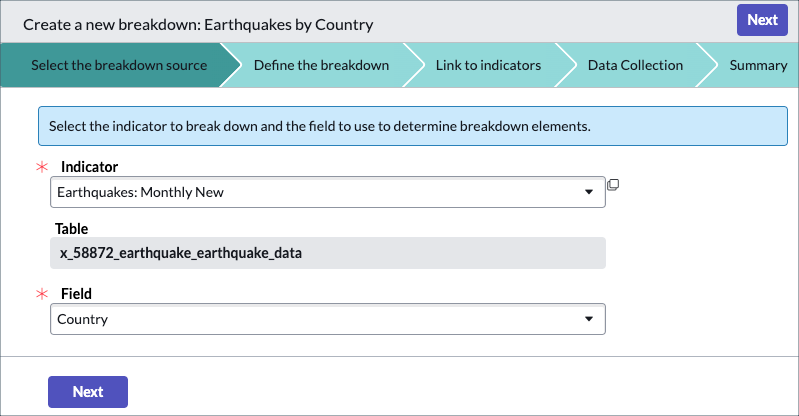799x416 pixels.
Task: Click the required asterisk next to Indicator
Action: click(x=42, y=167)
